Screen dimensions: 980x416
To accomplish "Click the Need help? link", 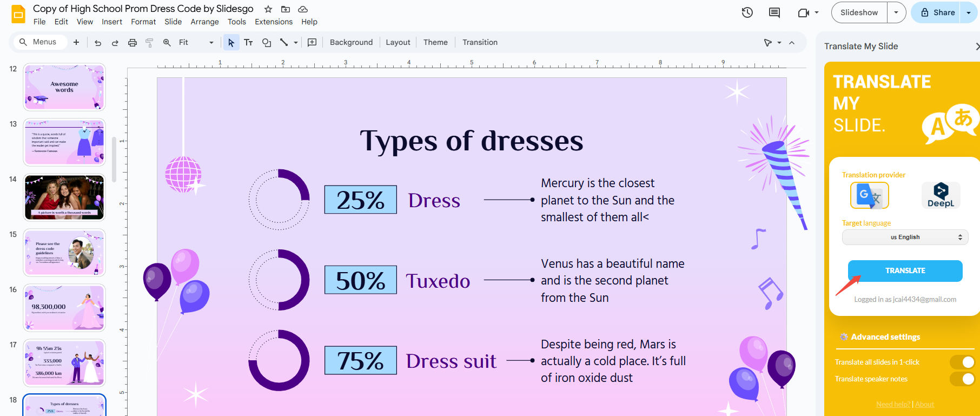I will pos(893,404).
